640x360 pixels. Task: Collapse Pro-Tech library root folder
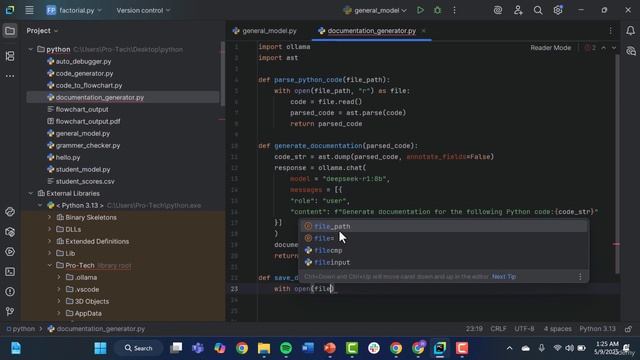coord(49,265)
